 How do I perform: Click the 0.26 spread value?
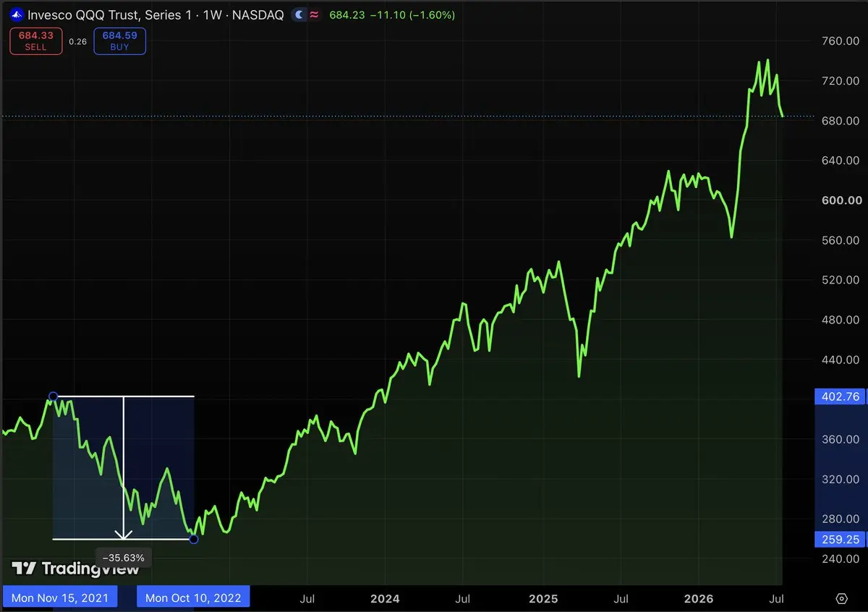(77, 42)
